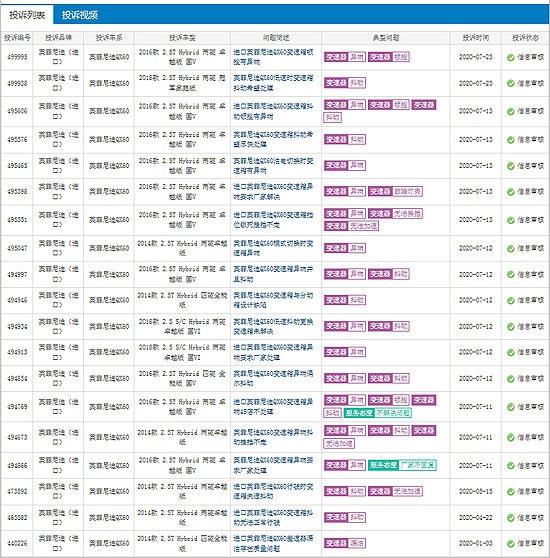The width and height of the screenshot is (550, 558).
Task: Click the 投诉状态 column header
Action: pyautogui.click(x=525, y=38)
